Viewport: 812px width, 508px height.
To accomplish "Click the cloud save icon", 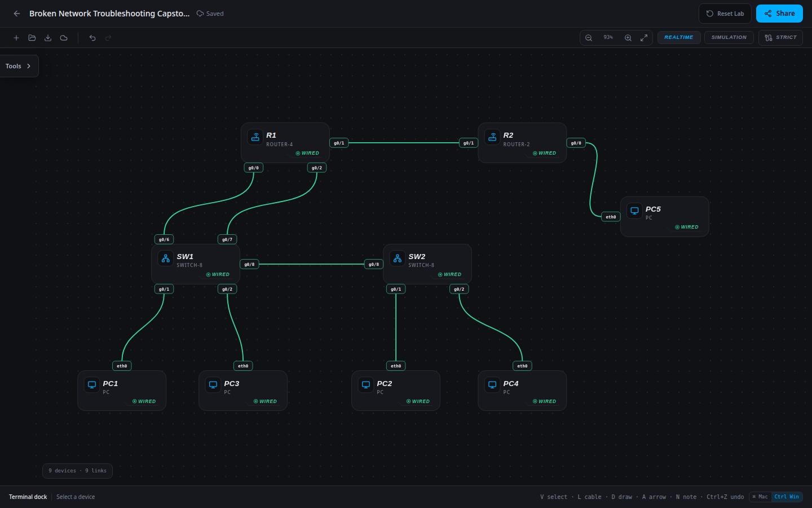I will tap(64, 38).
